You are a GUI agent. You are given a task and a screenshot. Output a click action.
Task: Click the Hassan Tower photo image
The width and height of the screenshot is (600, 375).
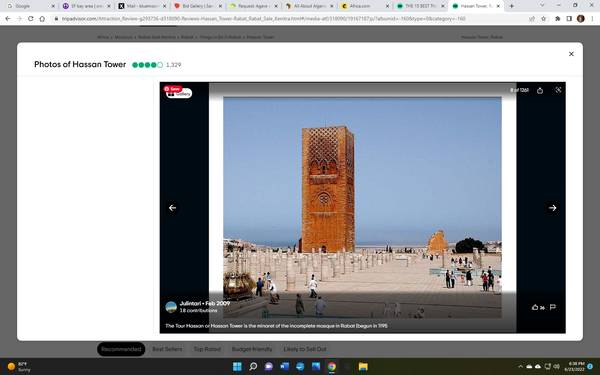[x=362, y=207]
